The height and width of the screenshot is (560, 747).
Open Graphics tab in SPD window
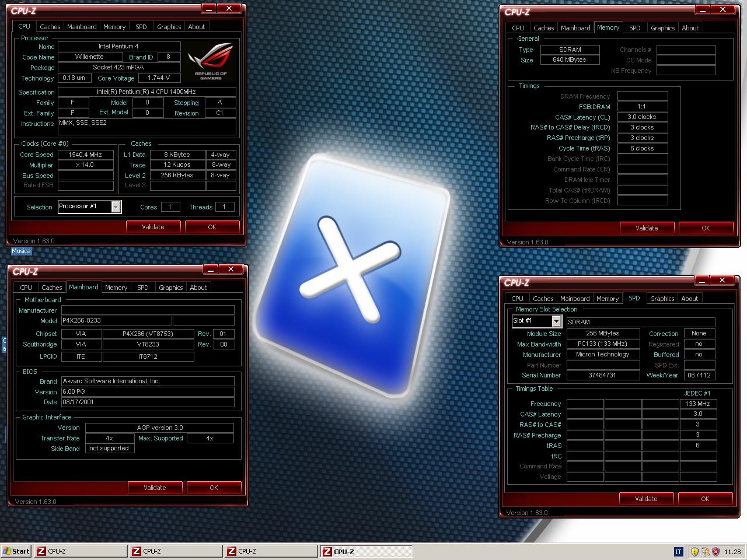click(x=662, y=299)
